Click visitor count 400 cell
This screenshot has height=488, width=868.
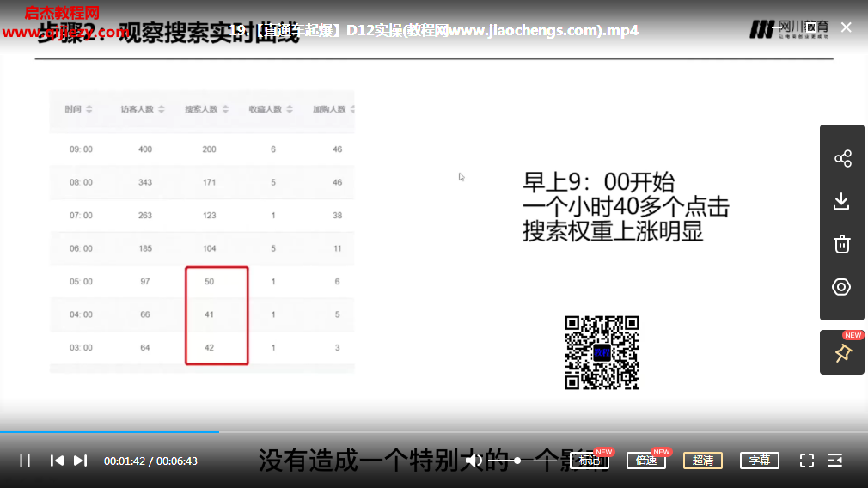[x=145, y=149]
